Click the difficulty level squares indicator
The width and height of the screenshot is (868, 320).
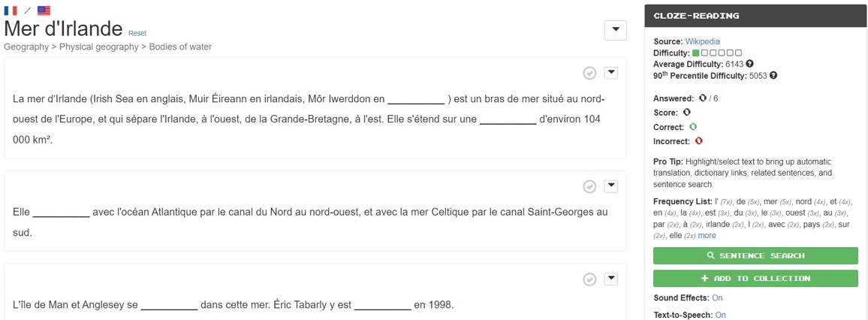717,53
